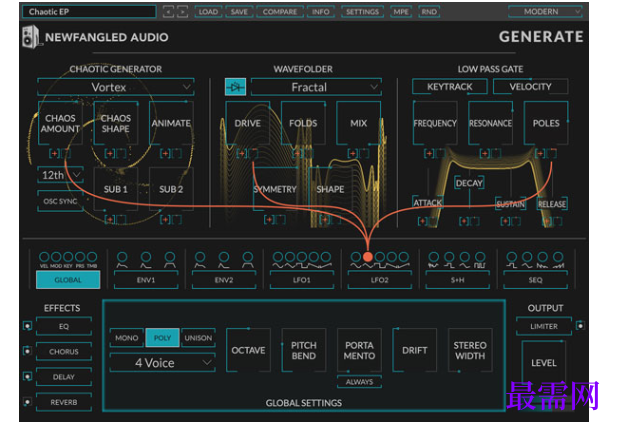Toggle KEYTRACK on the low pass gate
Screen dimensions: 618x427
(450, 87)
